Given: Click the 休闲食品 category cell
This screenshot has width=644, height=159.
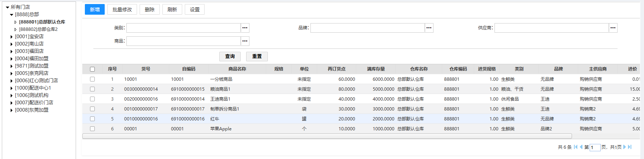Looking at the screenshot, I should pyautogui.click(x=510, y=99).
